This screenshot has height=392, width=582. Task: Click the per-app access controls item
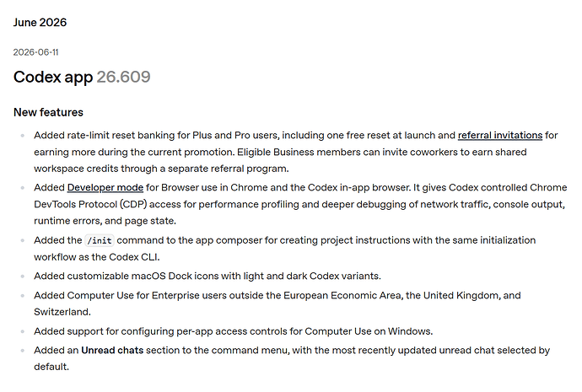(x=233, y=331)
